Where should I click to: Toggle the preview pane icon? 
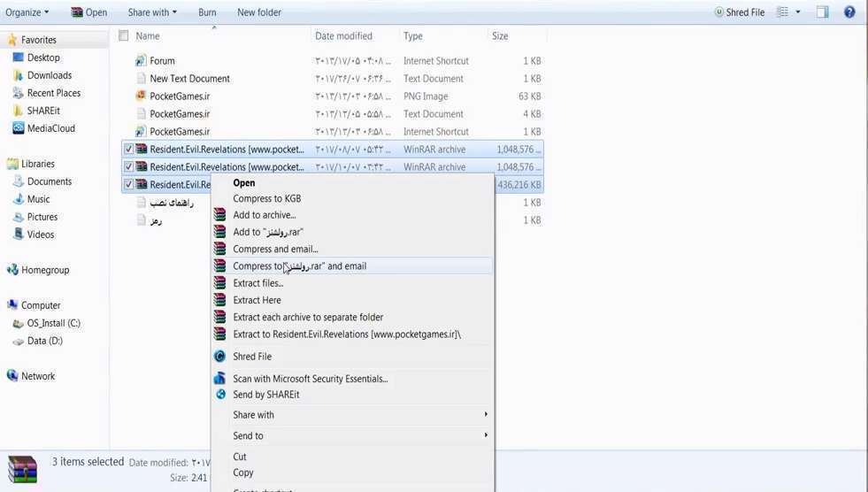coord(823,12)
